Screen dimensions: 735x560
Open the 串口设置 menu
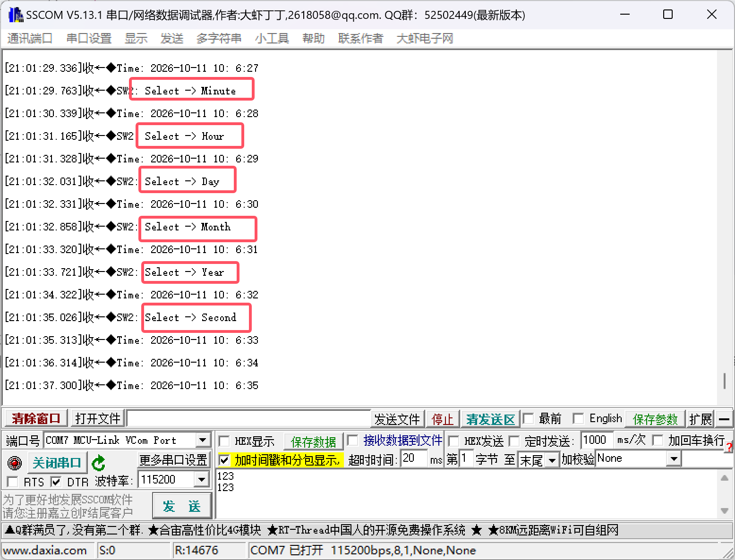[x=89, y=38]
